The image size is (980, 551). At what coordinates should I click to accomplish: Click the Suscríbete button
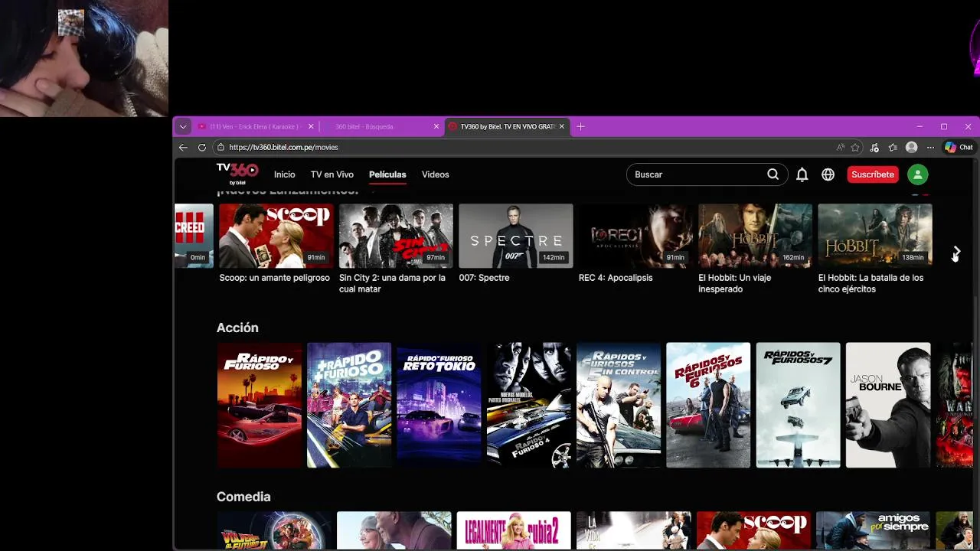(x=873, y=174)
